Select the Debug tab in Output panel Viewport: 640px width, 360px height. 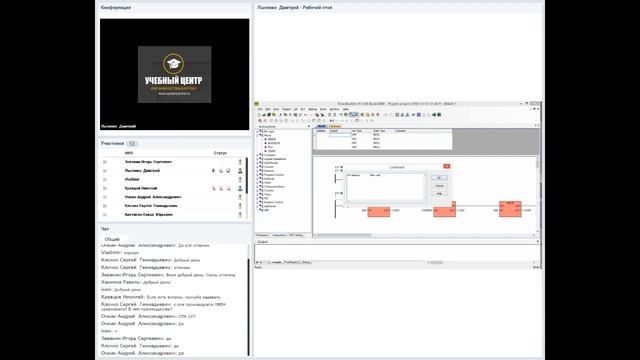(306, 262)
